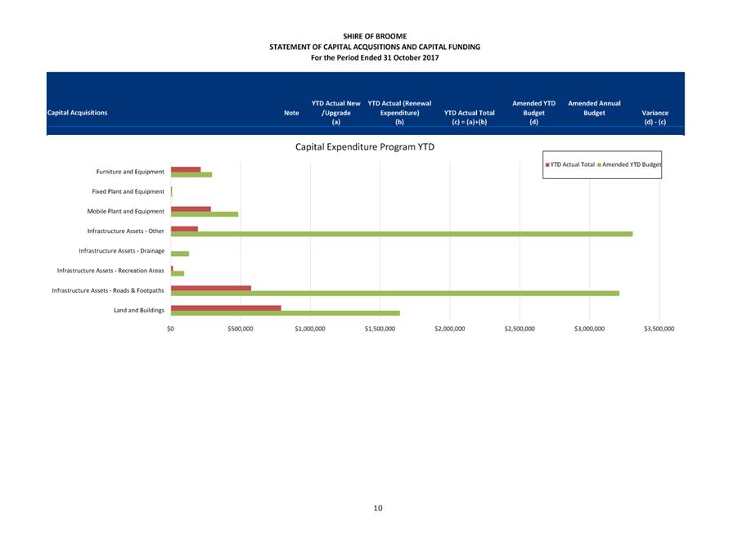Select red actual bar for Land and Buildings
The image size is (756, 534).
click(226, 308)
